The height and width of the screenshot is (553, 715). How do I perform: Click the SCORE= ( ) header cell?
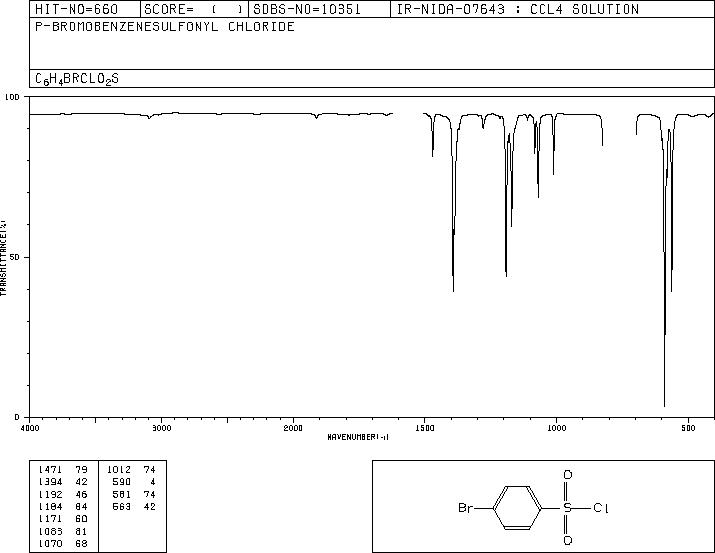tap(194, 9)
